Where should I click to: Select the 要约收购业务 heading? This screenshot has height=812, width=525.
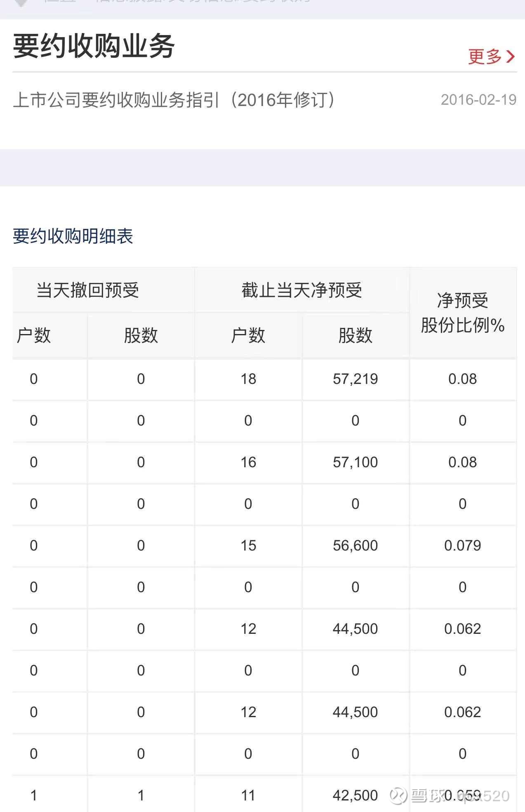point(94,46)
